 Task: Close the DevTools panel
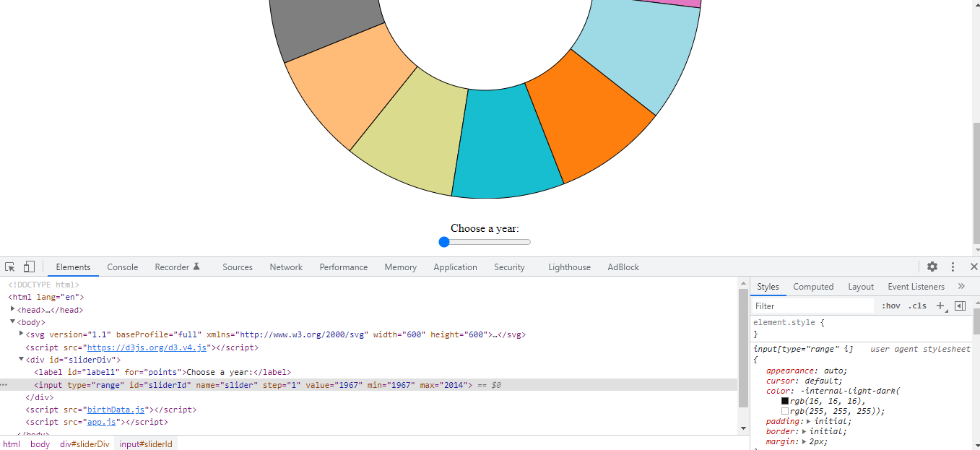974,267
